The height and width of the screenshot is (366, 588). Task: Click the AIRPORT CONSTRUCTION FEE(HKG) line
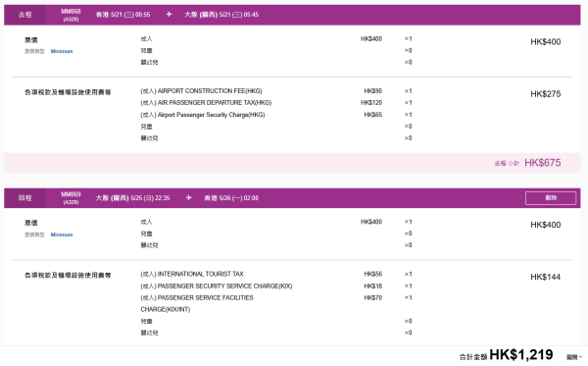[201, 91]
